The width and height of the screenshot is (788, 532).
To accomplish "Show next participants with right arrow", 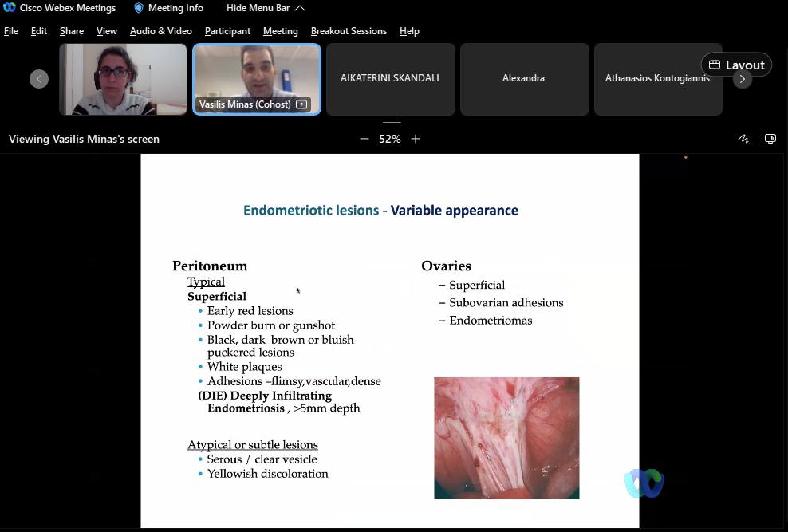I will coord(743,79).
